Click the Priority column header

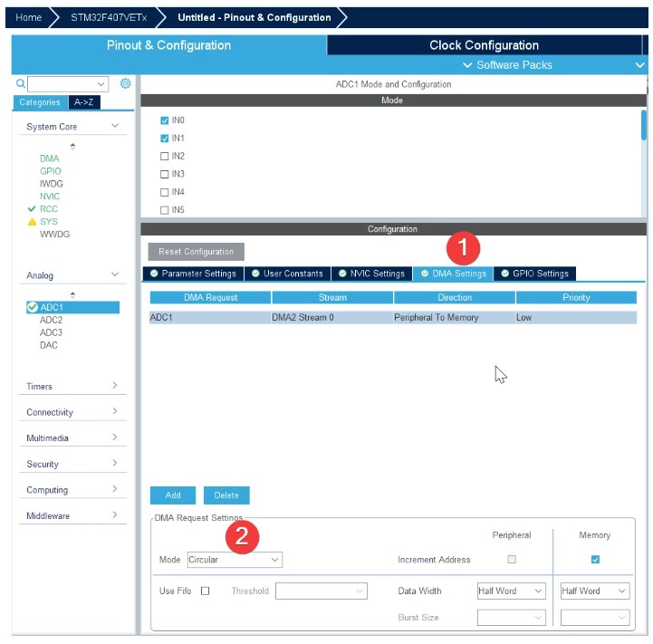click(x=576, y=297)
